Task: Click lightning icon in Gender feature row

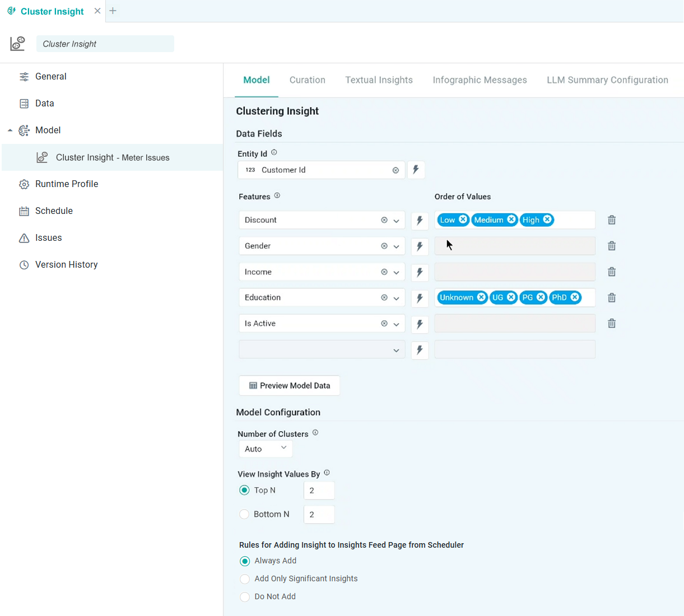Action: [x=420, y=246]
